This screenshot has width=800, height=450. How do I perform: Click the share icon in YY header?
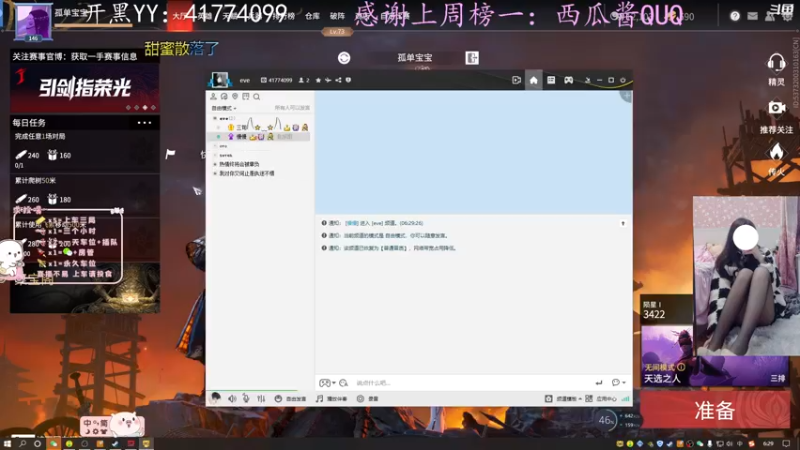coord(338,80)
